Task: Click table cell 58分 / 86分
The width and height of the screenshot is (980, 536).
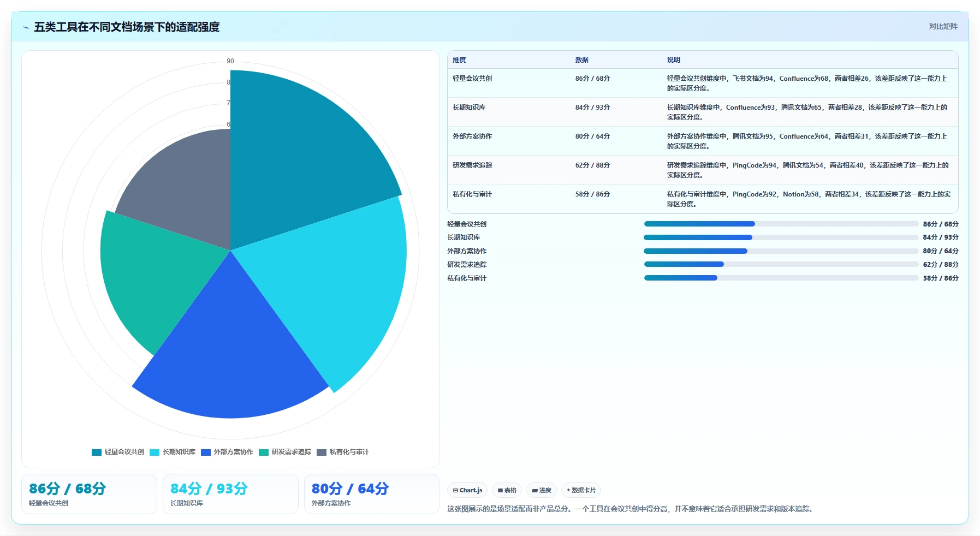Action: pyautogui.click(x=592, y=194)
